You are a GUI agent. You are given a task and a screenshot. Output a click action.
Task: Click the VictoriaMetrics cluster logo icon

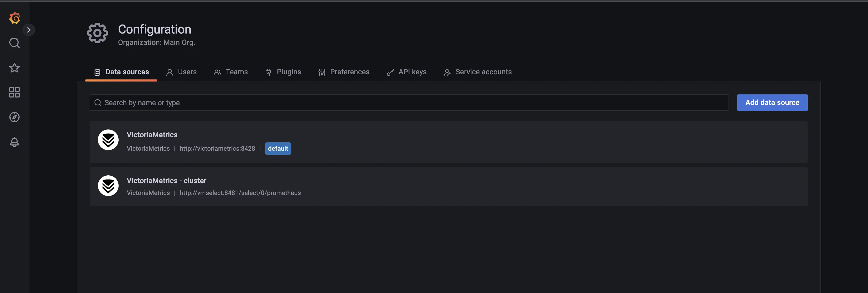[x=108, y=186]
